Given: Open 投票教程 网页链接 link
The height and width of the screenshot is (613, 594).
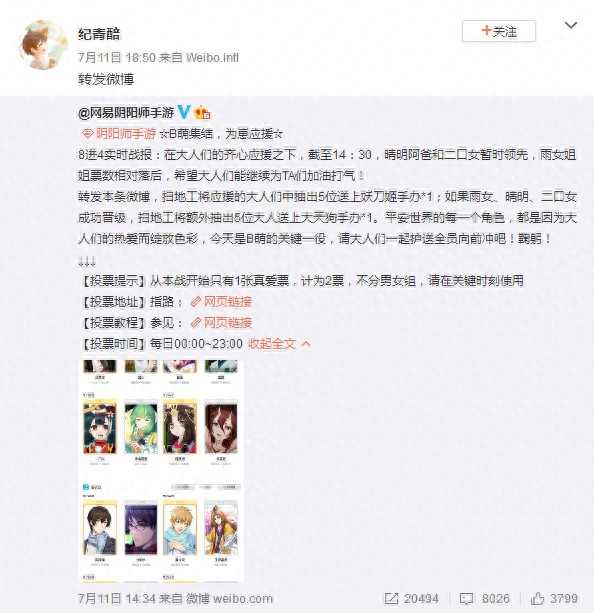Looking at the screenshot, I should (228, 323).
